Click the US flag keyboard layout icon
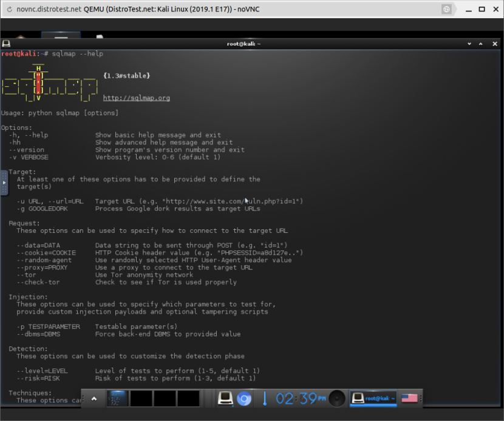This screenshot has width=504, height=421. (409, 399)
